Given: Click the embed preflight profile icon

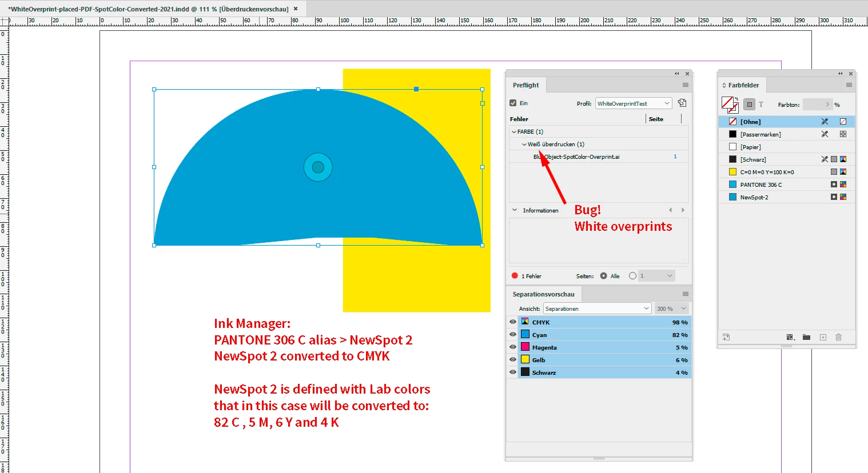Looking at the screenshot, I should 682,103.
